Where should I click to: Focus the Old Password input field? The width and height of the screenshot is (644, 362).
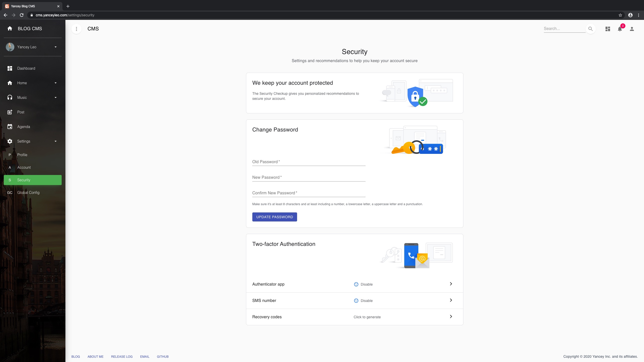point(309,162)
